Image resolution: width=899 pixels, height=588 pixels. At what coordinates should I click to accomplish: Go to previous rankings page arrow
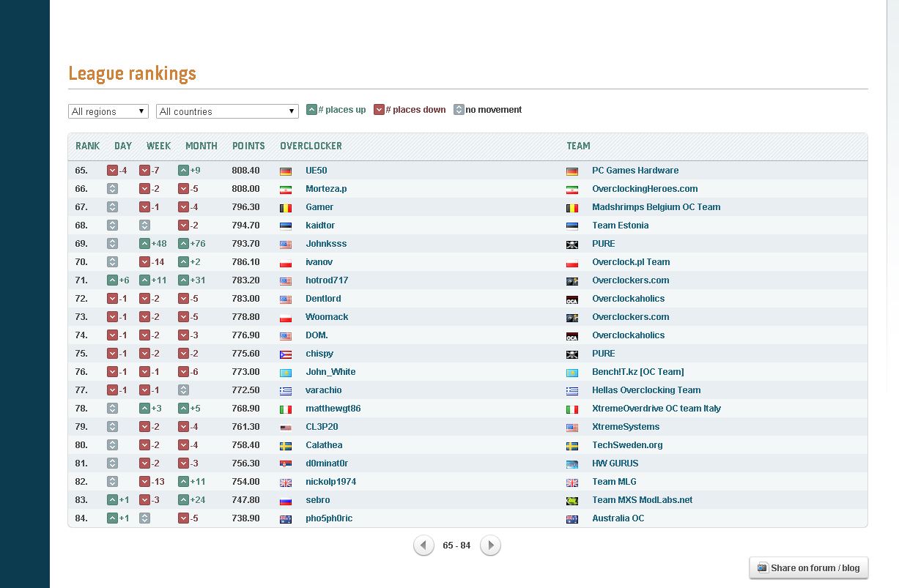(x=423, y=546)
